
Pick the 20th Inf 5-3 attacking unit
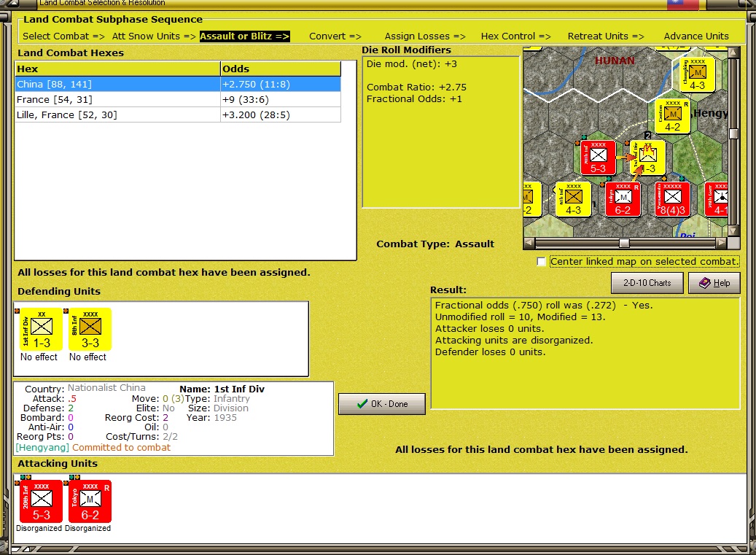pos(41,501)
